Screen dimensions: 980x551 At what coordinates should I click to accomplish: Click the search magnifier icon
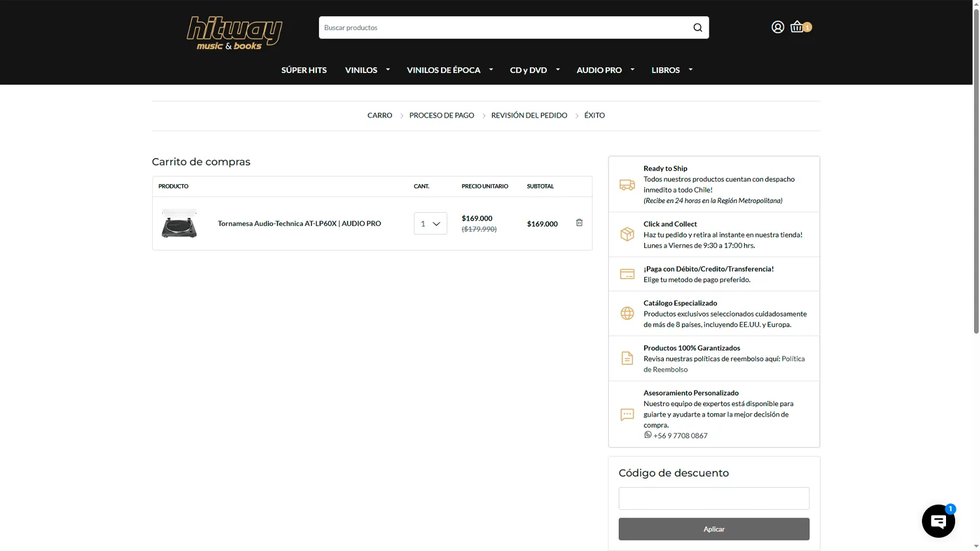click(698, 27)
